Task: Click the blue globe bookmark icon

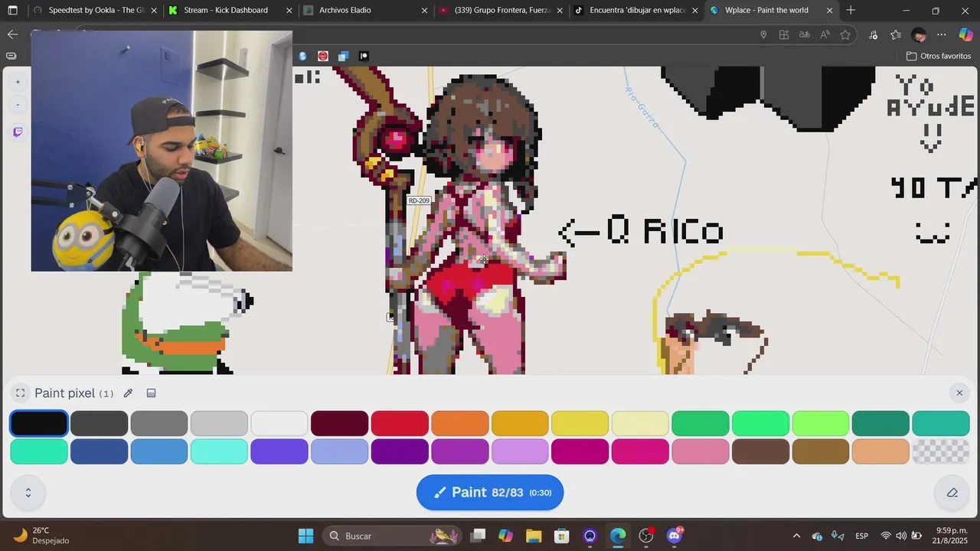Action: pos(302,56)
